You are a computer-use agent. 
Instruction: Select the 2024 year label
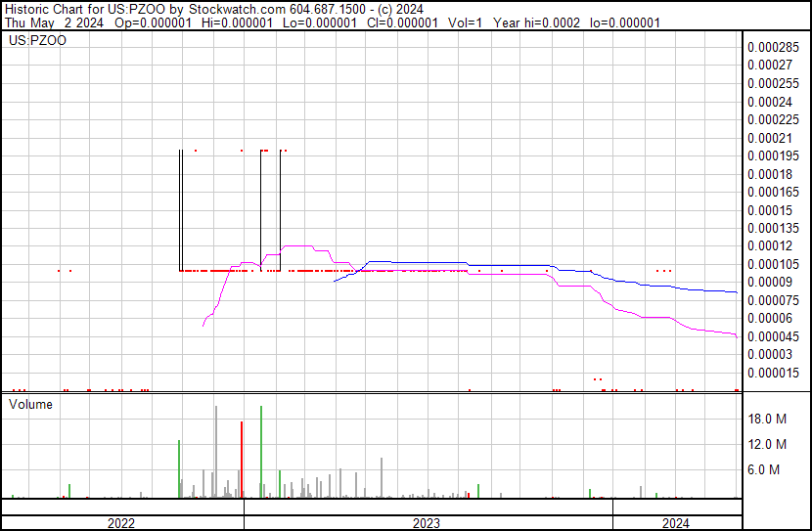(x=676, y=523)
